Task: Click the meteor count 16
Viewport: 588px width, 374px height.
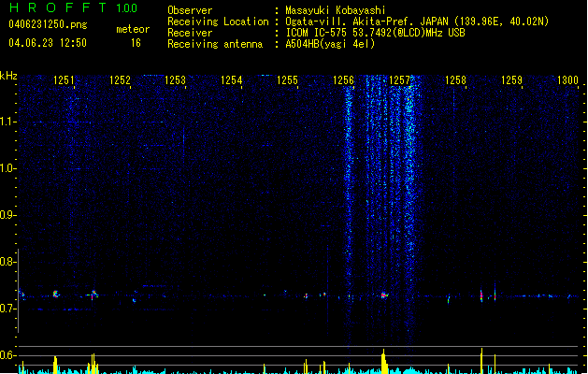Action: tap(136, 43)
